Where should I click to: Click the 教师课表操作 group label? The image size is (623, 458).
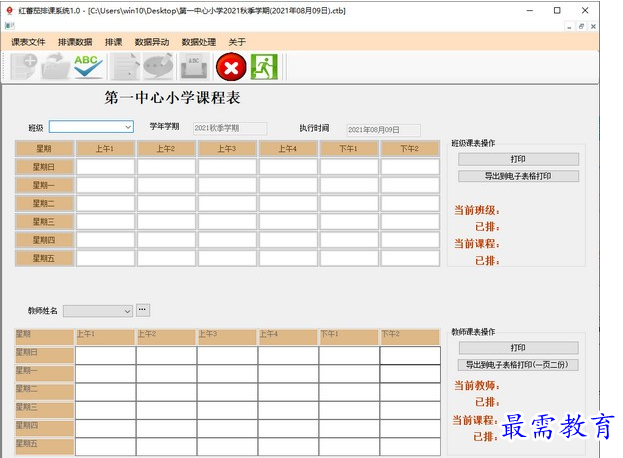click(473, 332)
